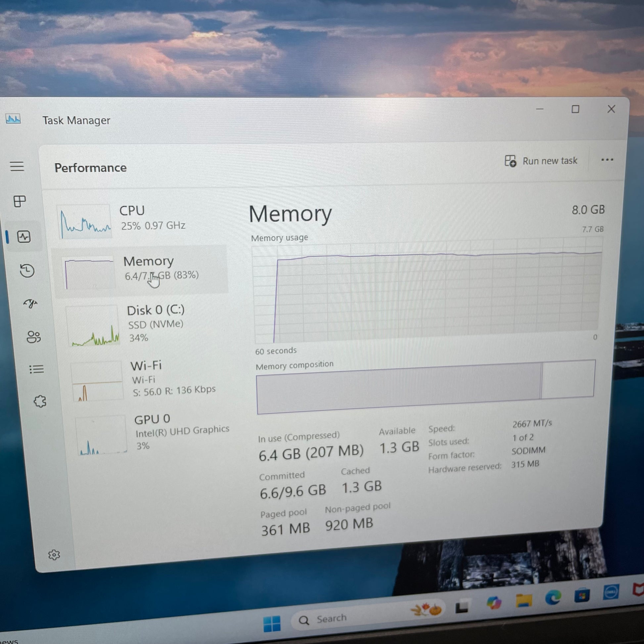Open the Processes page icon

coord(20,201)
